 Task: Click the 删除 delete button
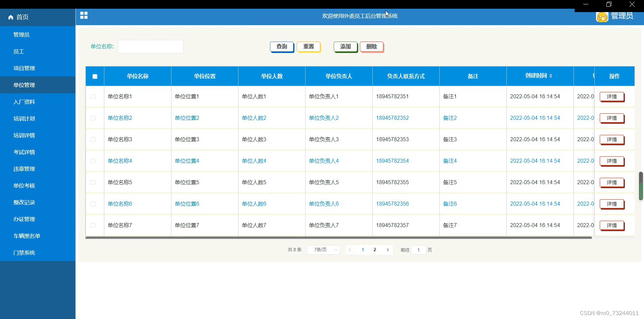coord(372,47)
